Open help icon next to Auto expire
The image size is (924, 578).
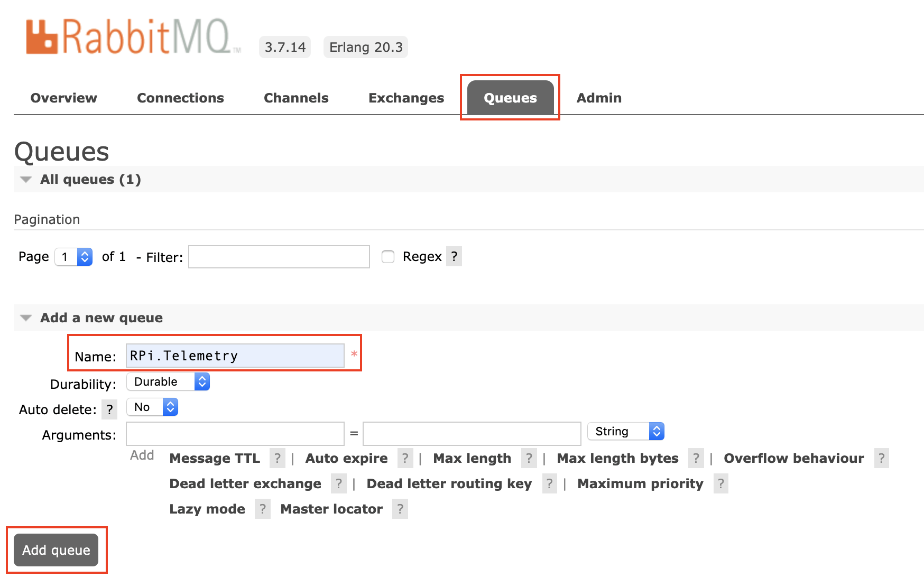[405, 458]
